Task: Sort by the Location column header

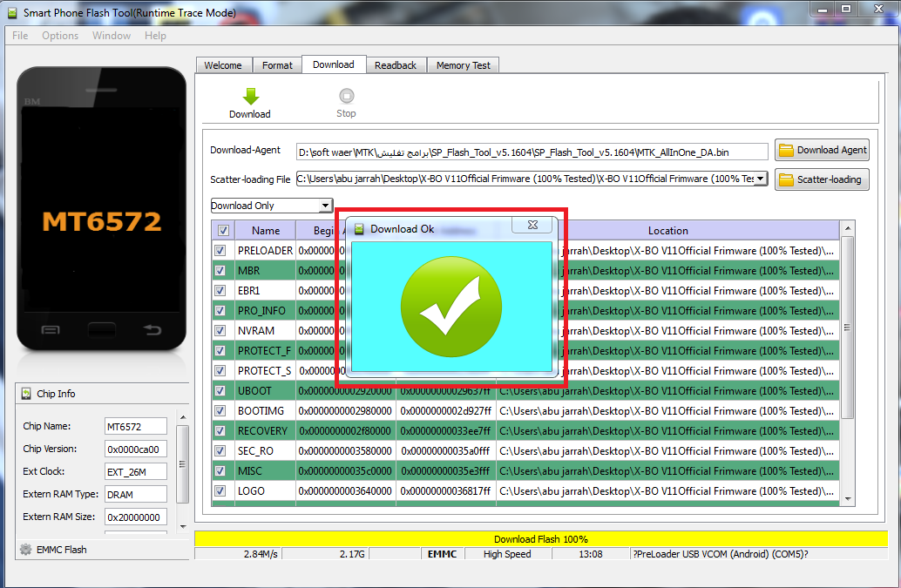Action: coord(667,230)
